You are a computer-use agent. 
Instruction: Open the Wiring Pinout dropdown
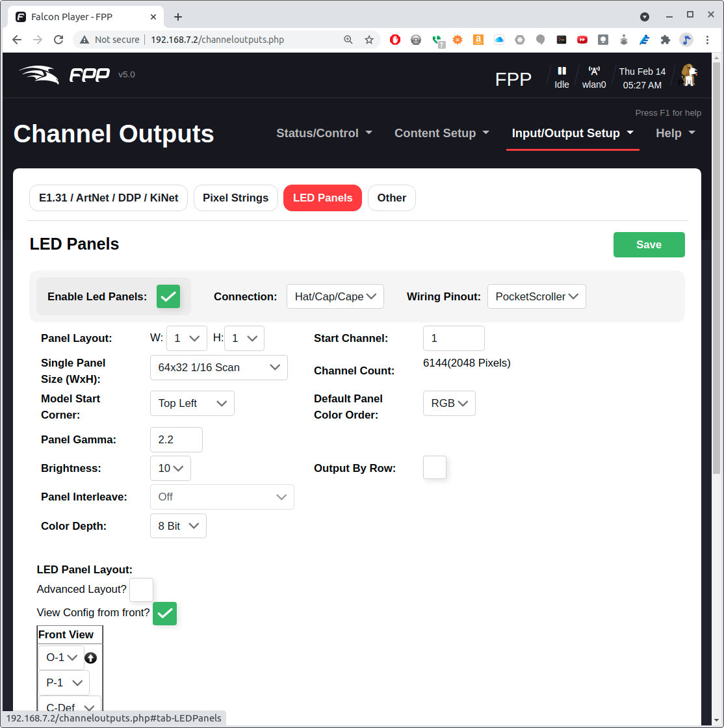pos(536,296)
